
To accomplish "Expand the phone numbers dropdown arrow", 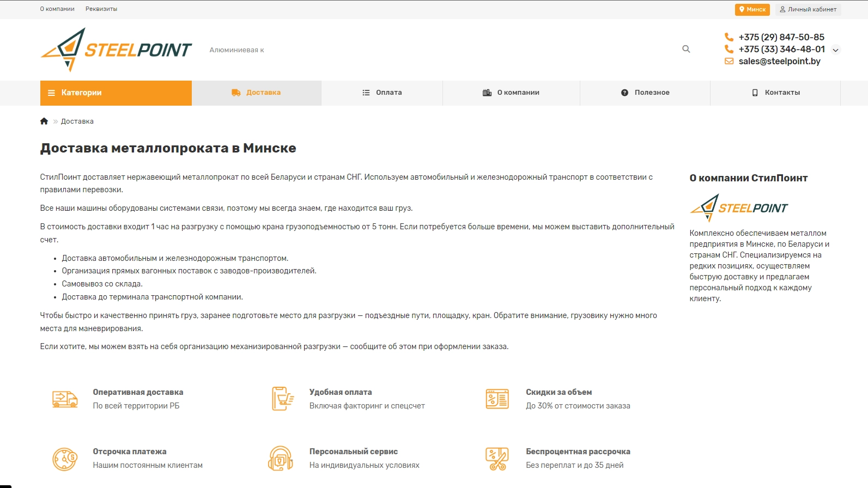I will click(x=835, y=50).
